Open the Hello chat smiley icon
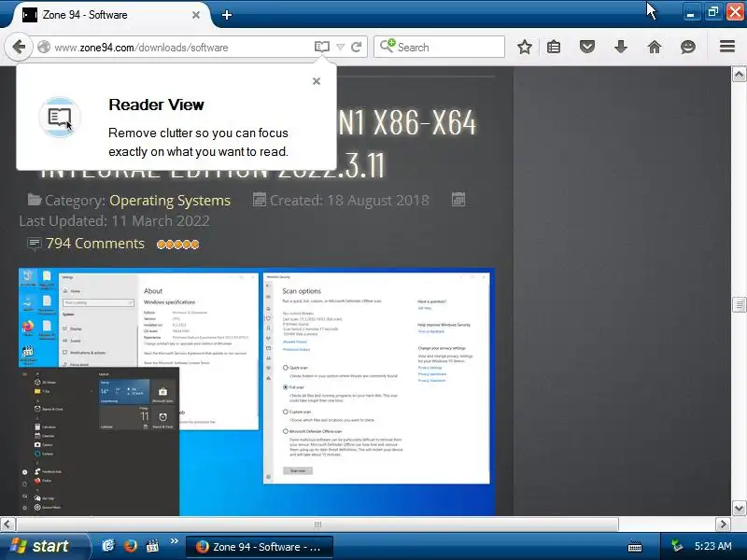 point(688,47)
